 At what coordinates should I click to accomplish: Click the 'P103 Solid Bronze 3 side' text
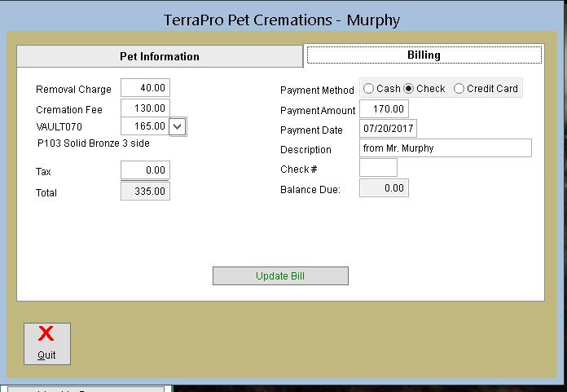94,143
